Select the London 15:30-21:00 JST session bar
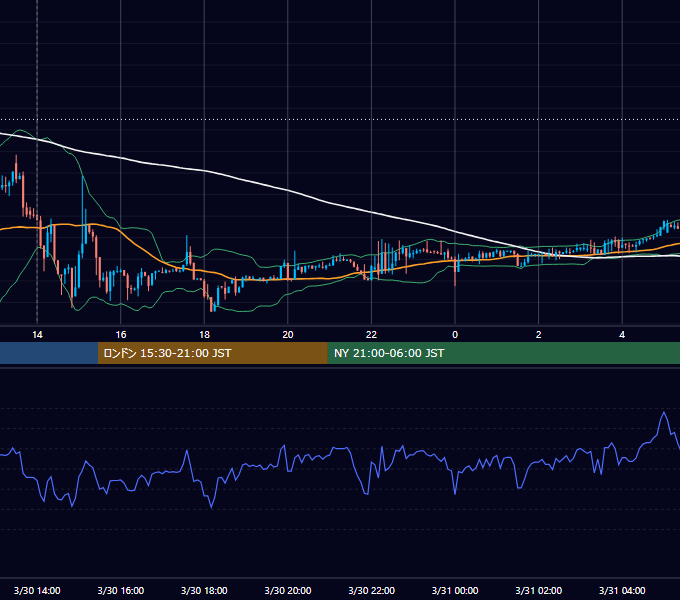 click(212, 353)
